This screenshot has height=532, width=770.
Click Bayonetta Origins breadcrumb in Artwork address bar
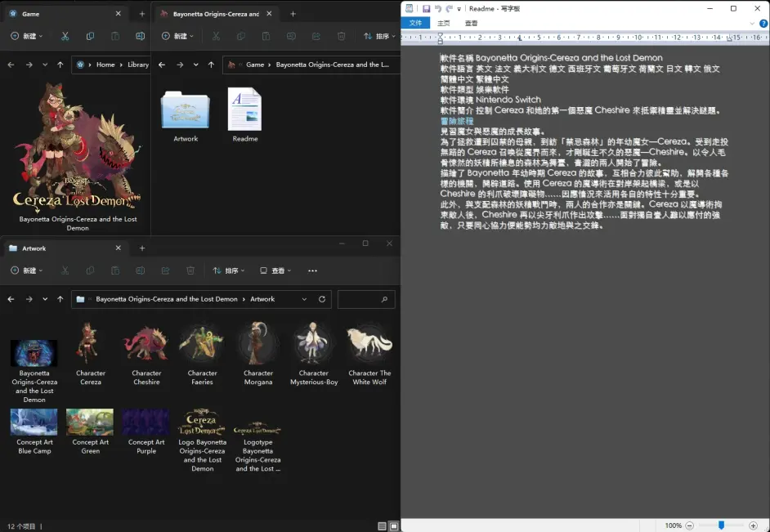167,299
